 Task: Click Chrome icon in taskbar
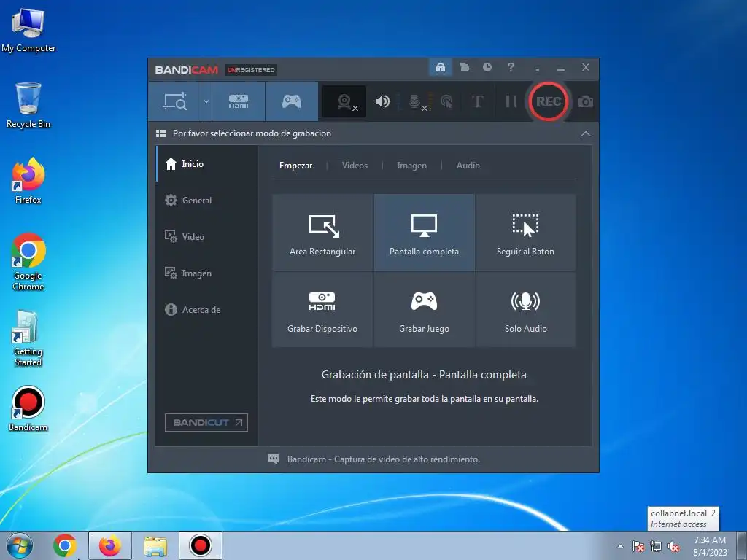[65, 545]
